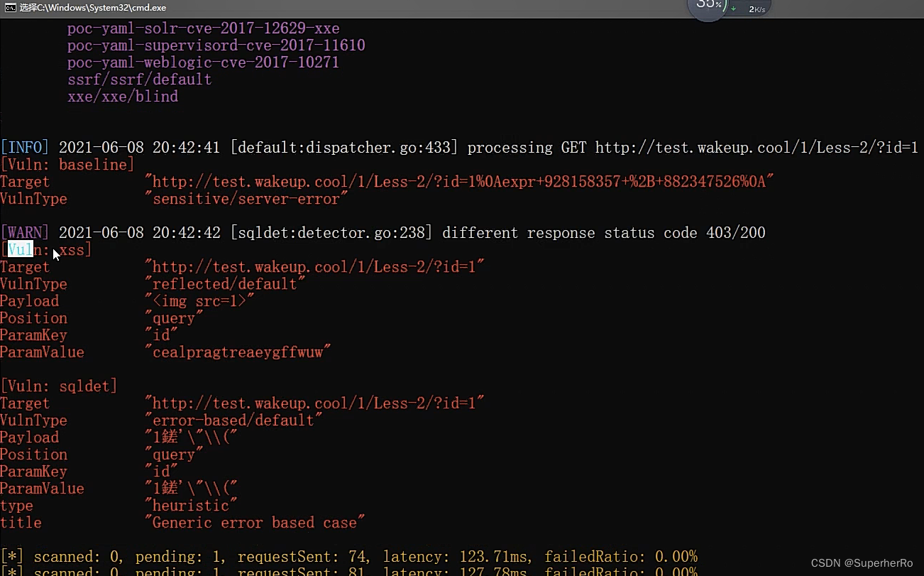
Task: Click the "error-based/default" VulnType value
Action: (233, 420)
